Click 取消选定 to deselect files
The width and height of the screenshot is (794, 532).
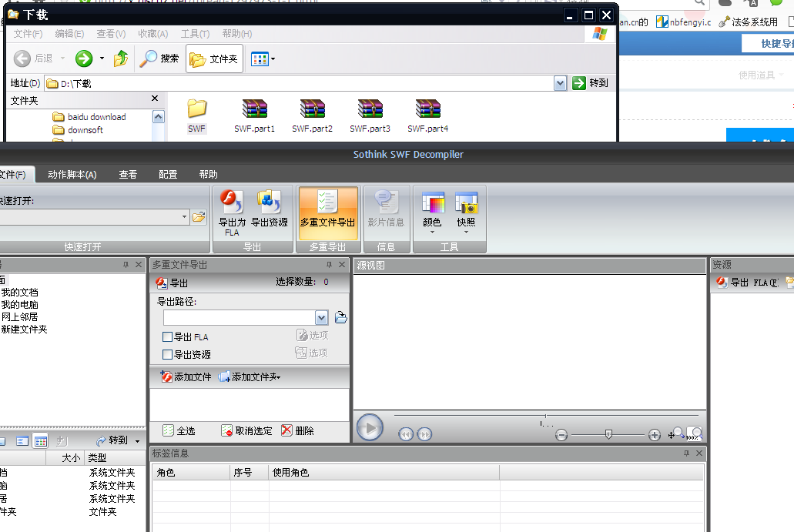(246, 431)
